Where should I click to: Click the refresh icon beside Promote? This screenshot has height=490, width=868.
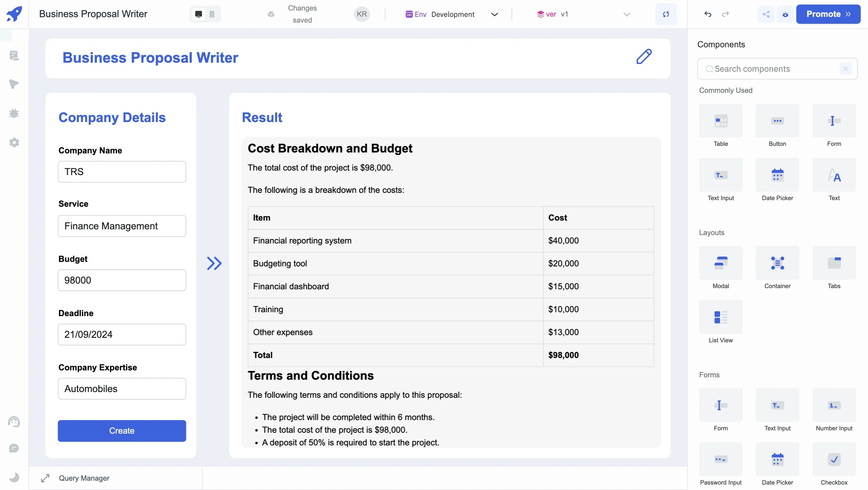pyautogui.click(x=666, y=14)
